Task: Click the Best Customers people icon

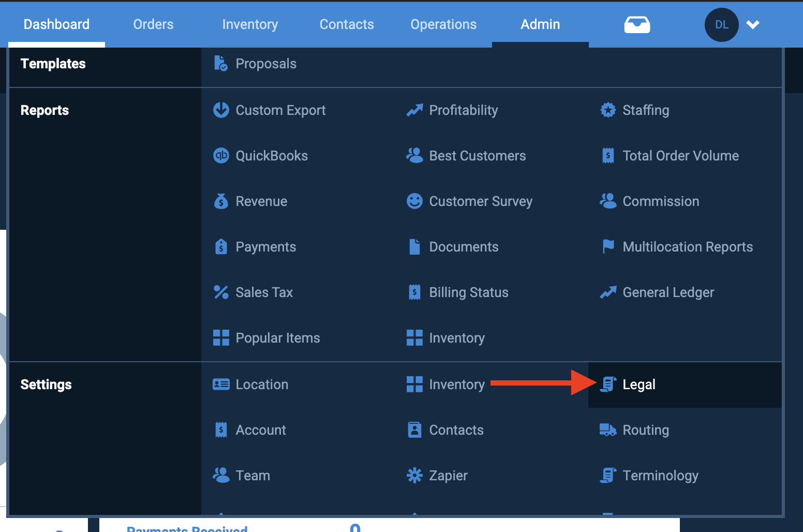Action: (414, 155)
